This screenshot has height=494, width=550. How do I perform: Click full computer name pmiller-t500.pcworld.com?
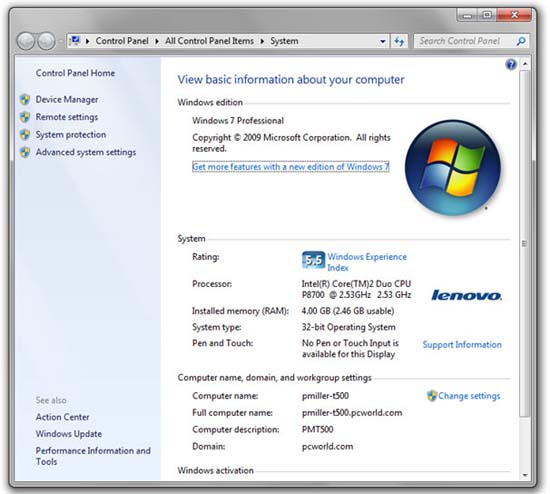pos(352,413)
